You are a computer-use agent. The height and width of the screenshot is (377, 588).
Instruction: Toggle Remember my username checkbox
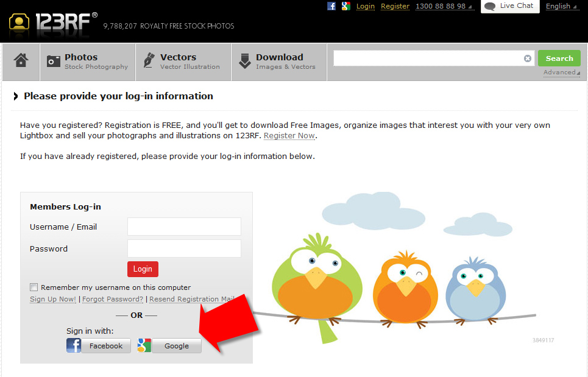34,287
